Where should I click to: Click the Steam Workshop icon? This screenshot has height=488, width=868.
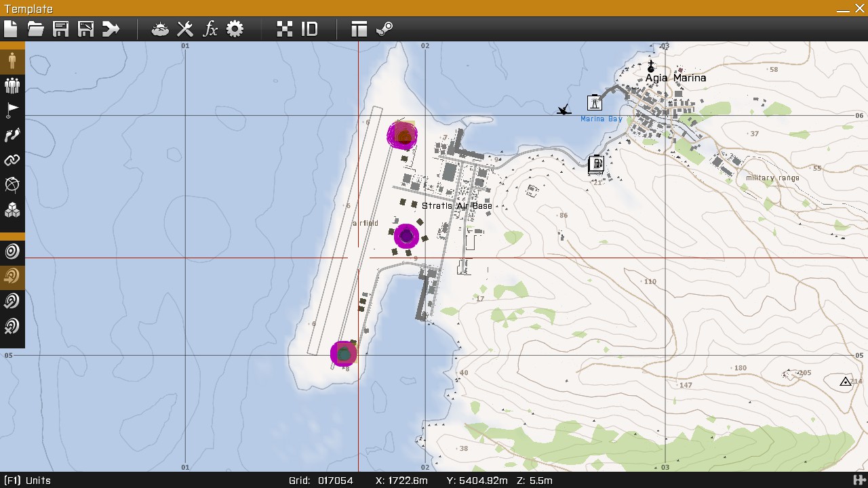(x=384, y=28)
